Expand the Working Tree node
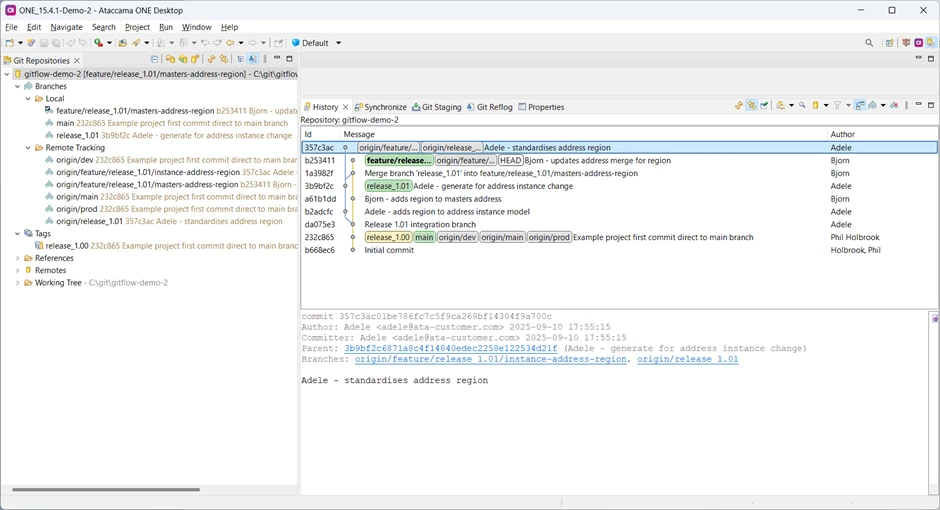The width and height of the screenshot is (940, 510). tap(17, 282)
